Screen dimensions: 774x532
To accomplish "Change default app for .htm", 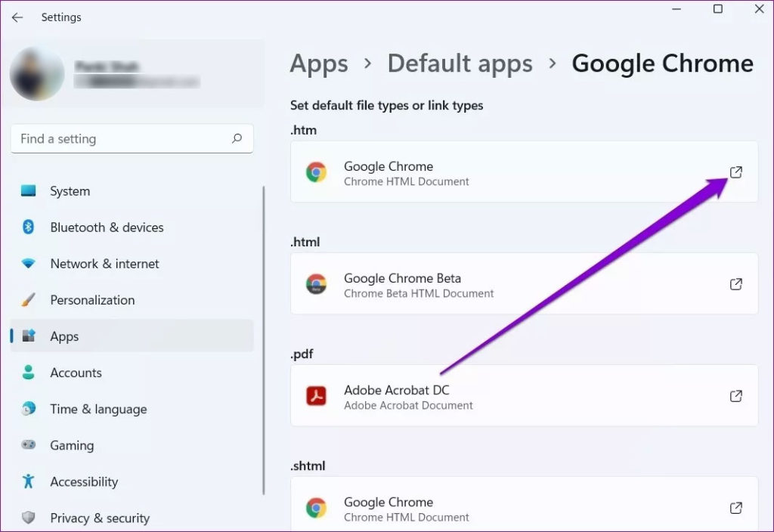I will 525,172.
